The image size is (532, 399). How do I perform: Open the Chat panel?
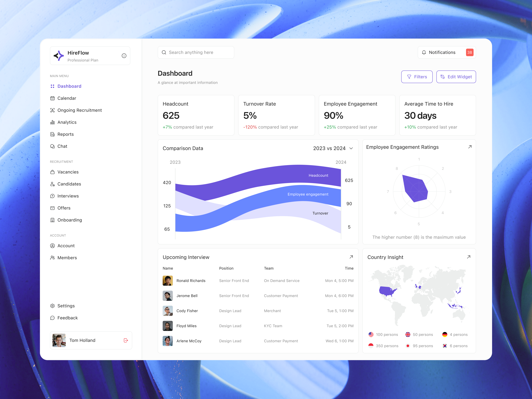[62, 146]
